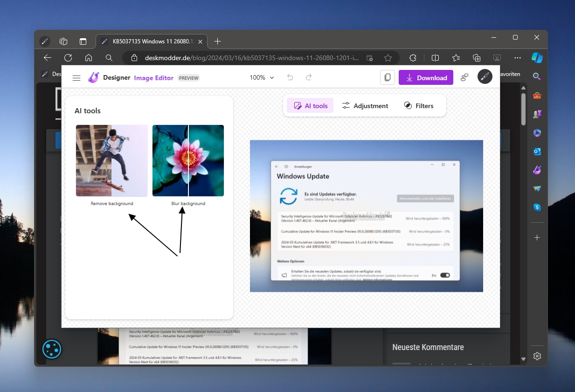575x392 pixels.
Task: Toggle the split screen view
Action: [x=436, y=58]
